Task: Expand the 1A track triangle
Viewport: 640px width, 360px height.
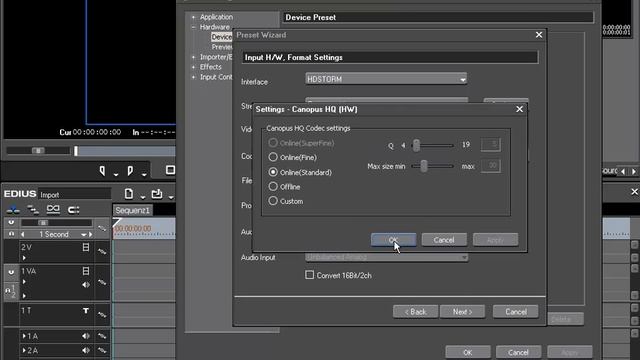Action: click(x=24, y=336)
